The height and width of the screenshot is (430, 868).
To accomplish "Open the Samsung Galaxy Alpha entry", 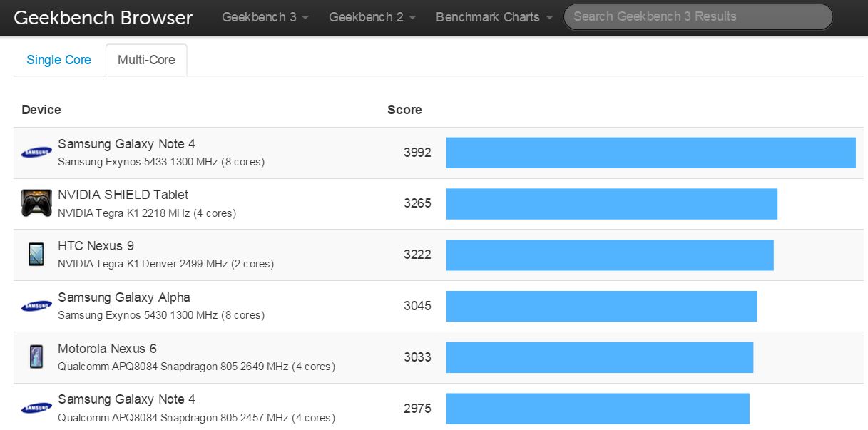I will click(x=124, y=297).
